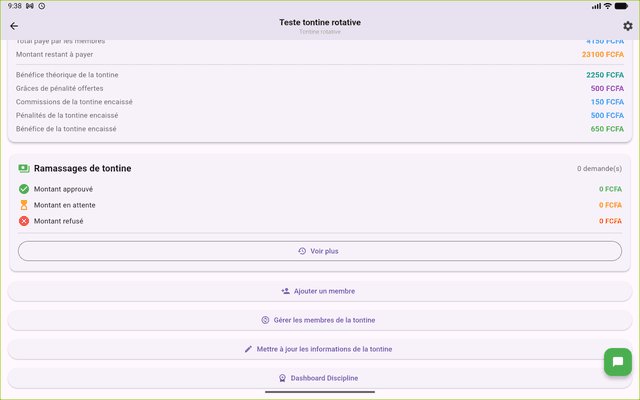Click Bénéfice de la tontine encaissé label
Viewport: 640px width, 400px height.
[x=66, y=129]
